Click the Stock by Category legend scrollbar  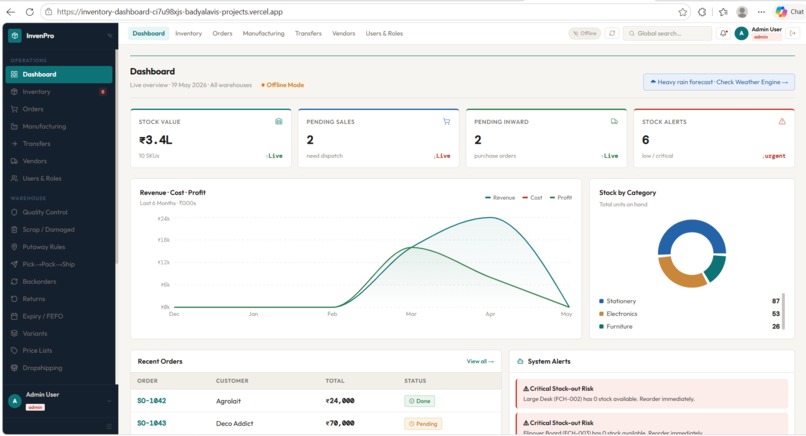pyautogui.click(x=783, y=312)
